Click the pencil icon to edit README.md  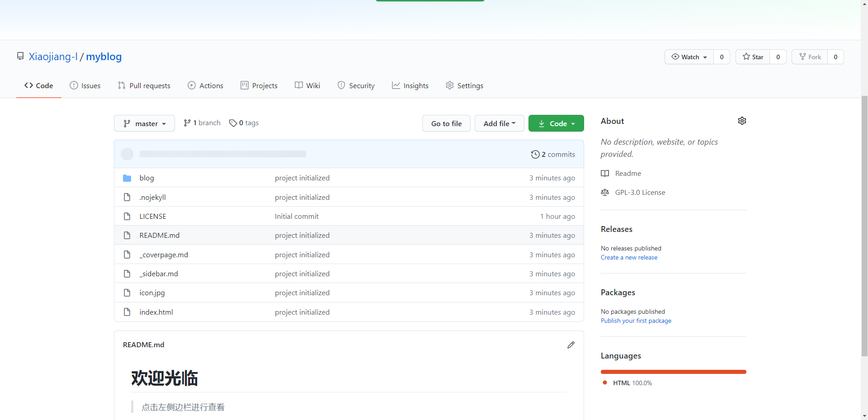click(571, 345)
